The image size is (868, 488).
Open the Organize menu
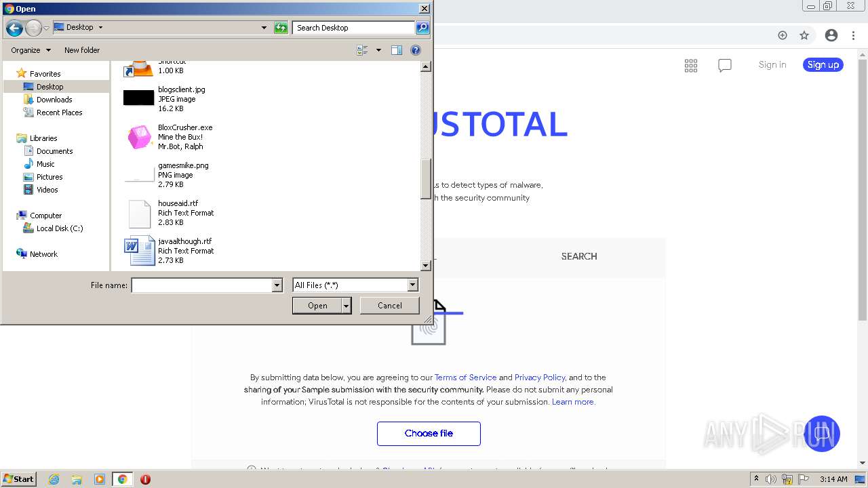[x=31, y=50]
